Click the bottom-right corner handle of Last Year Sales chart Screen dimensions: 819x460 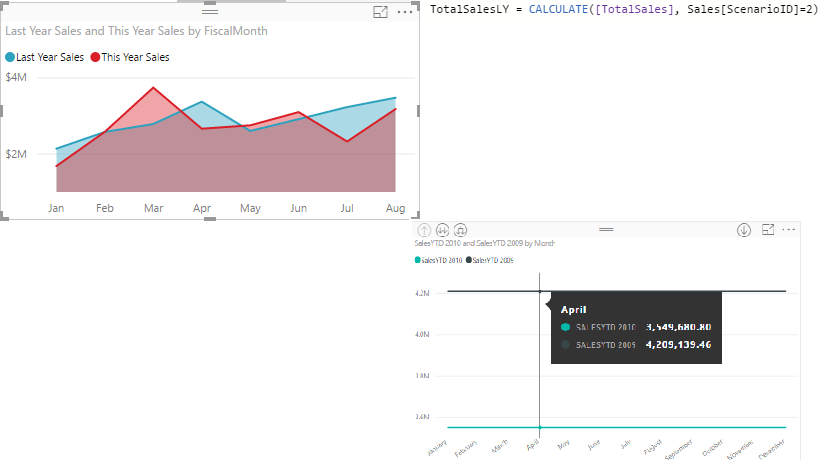(x=416, y=216)
